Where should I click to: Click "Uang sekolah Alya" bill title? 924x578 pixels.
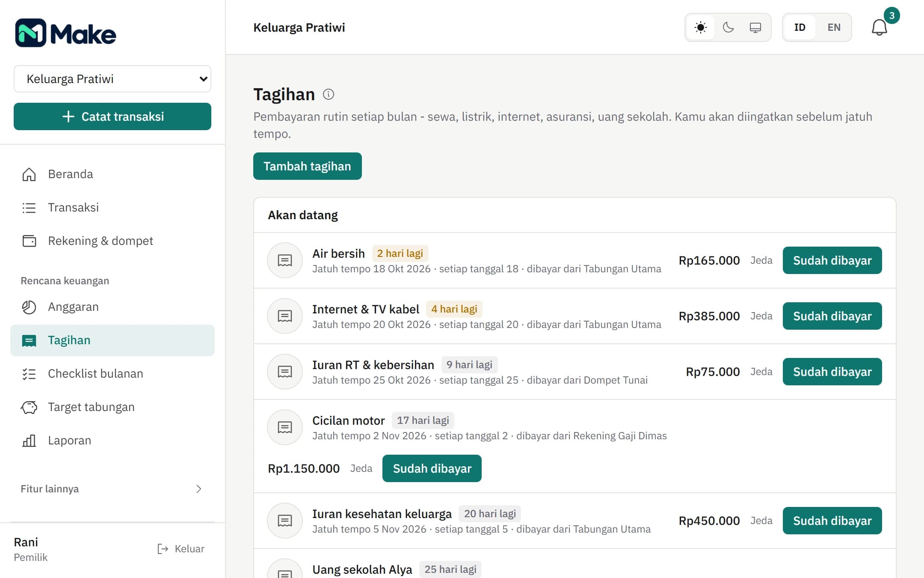362,569
